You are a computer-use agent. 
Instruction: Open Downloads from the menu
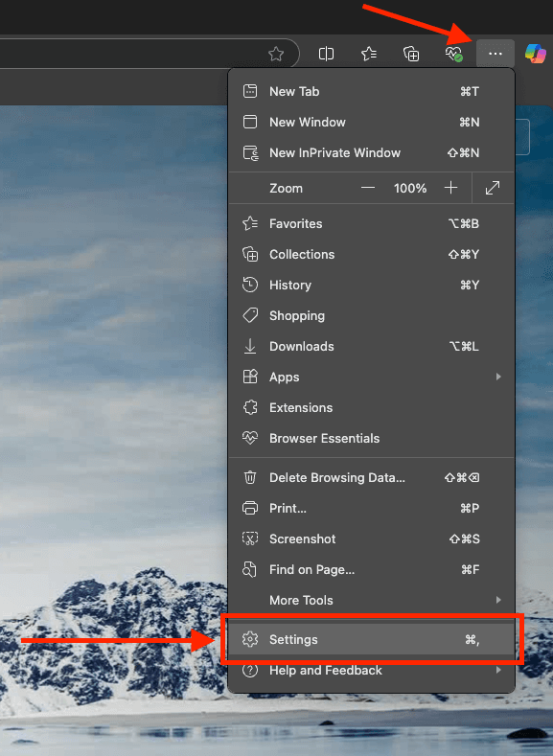[x=371, y=346]
